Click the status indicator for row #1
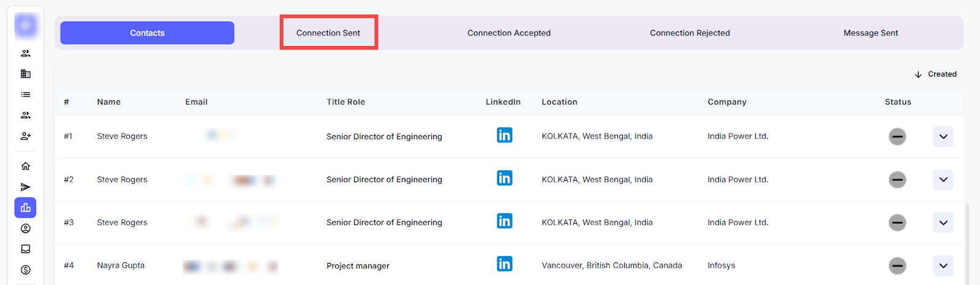Screen dimensions: 980x285 897,137
